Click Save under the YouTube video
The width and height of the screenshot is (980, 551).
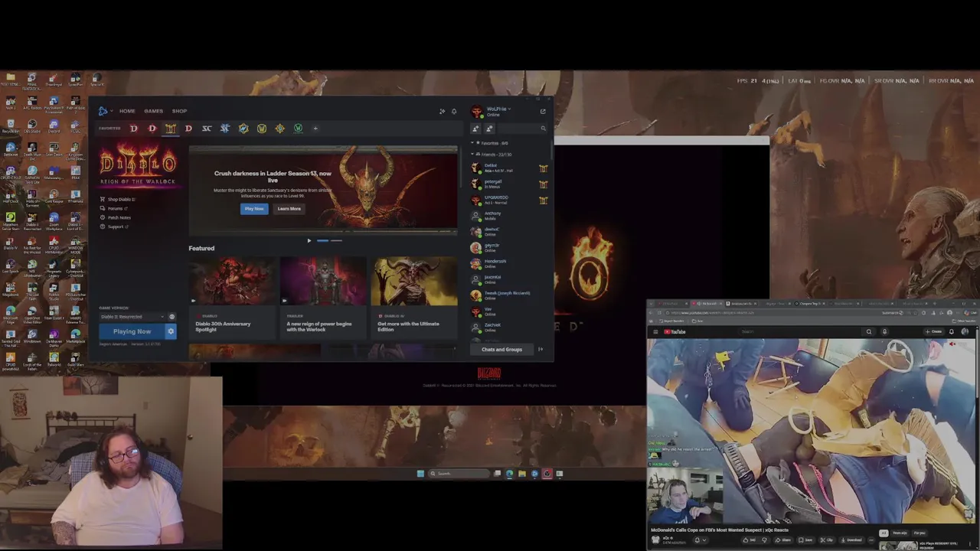click(x=806, y=540)
